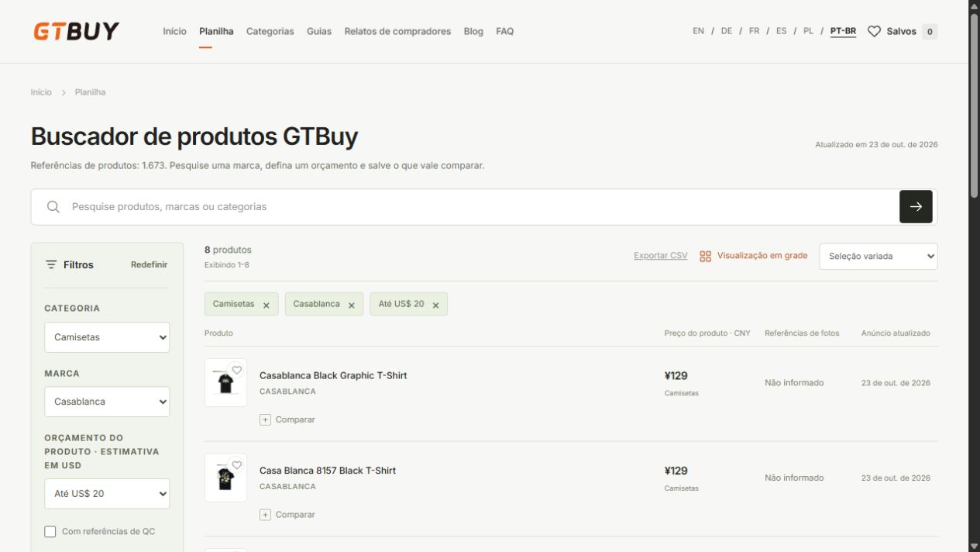This screenshot has width=980, height=552.
Task: Click Redefinir to reset filters
Action: click(x=150, y=265)
